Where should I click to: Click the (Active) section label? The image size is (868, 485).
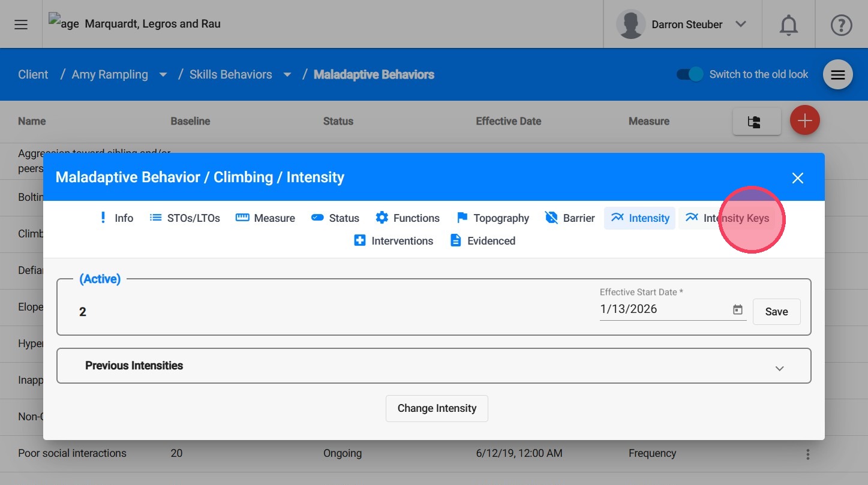(x=100, y=279)
